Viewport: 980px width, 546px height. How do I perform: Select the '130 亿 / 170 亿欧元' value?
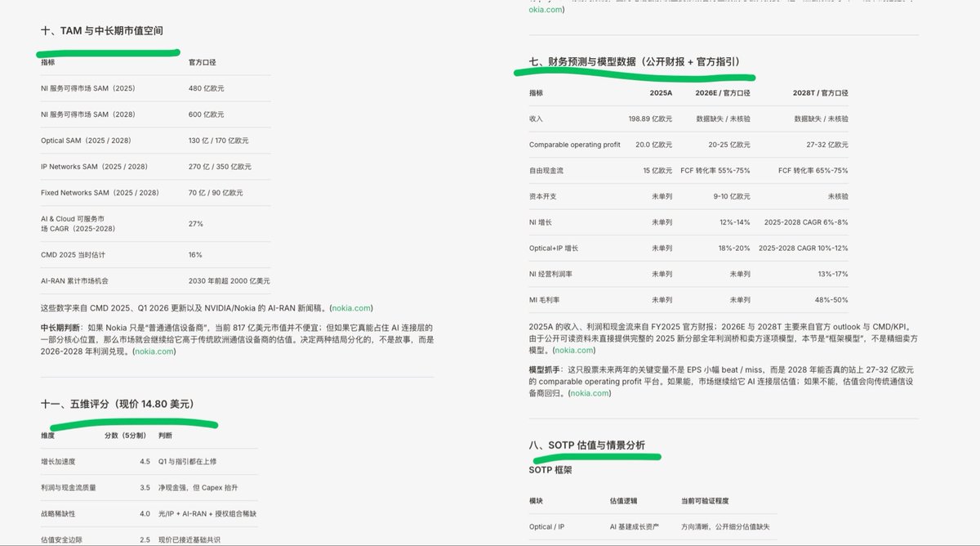219,141
